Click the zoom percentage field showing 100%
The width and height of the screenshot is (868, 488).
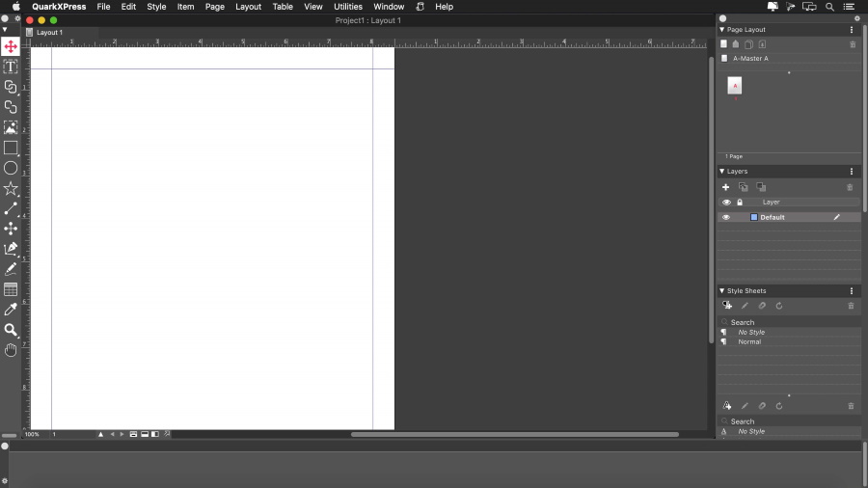[32, 434]
